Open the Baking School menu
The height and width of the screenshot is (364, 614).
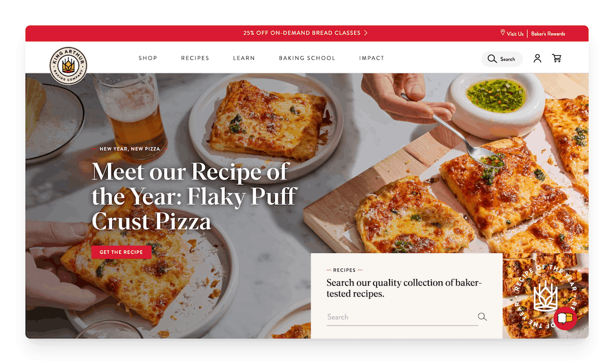tap(307, 58)
